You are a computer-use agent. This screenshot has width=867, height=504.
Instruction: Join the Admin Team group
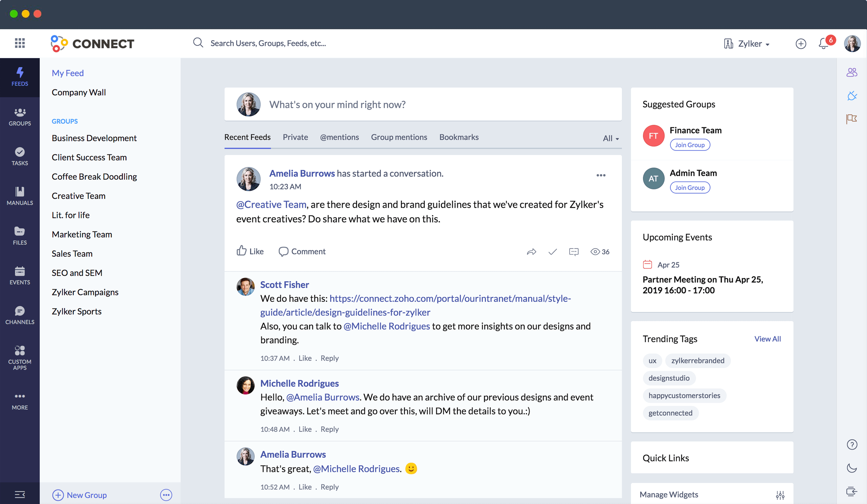(x=690, y=188)
